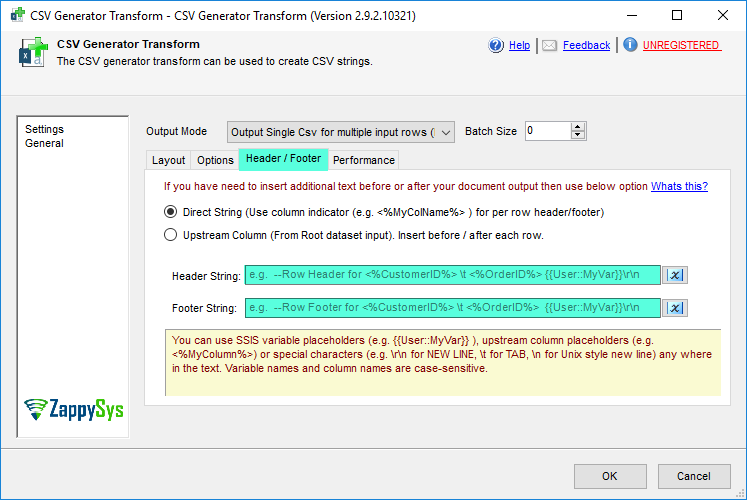Image resolution: width=747 pixels, height=500 pixels.
Task: Open the Feedback link
Action: point(586,45)
